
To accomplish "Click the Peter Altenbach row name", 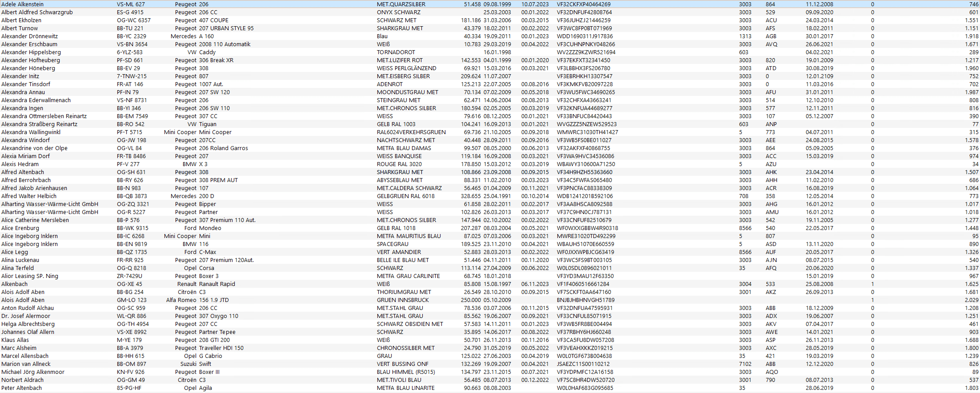I will [x=21, y=388].
